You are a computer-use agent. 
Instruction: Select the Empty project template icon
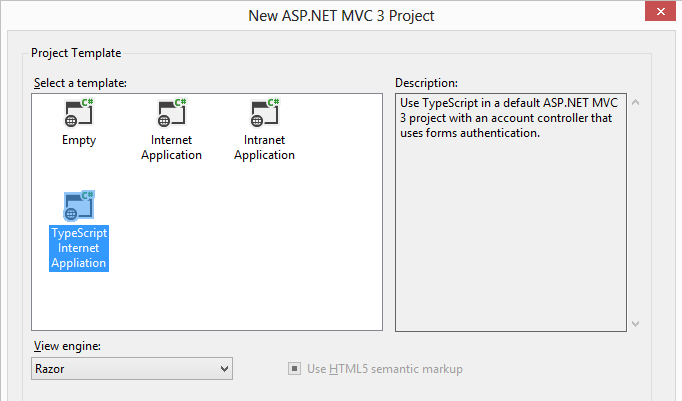(79, 112)
